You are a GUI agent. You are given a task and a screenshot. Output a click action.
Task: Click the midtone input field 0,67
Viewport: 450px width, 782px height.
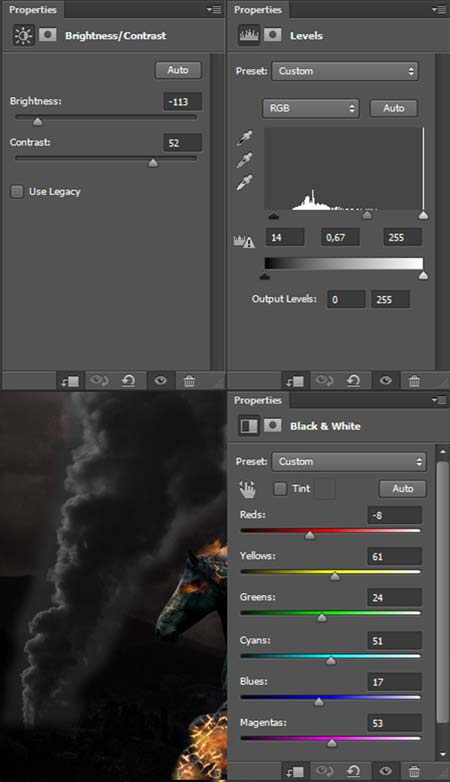pos(340,237)
